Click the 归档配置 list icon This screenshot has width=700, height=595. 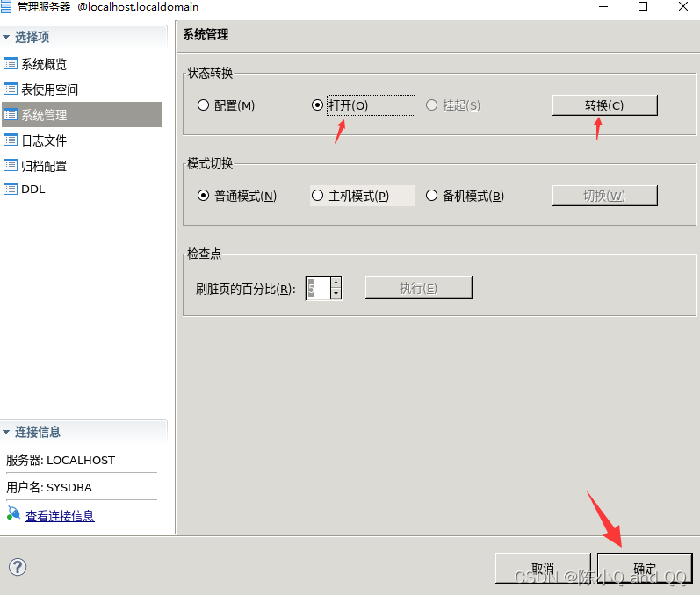(11, 166)
